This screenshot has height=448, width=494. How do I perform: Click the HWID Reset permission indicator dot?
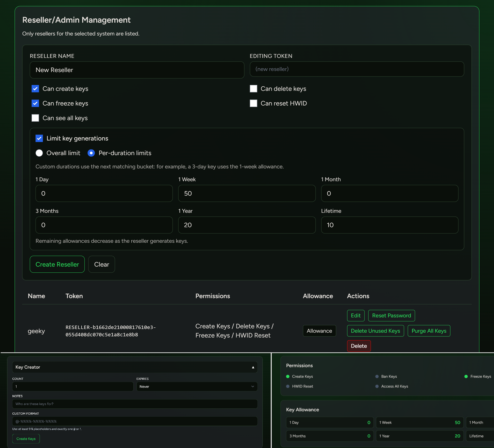click(x=288, y=386)
